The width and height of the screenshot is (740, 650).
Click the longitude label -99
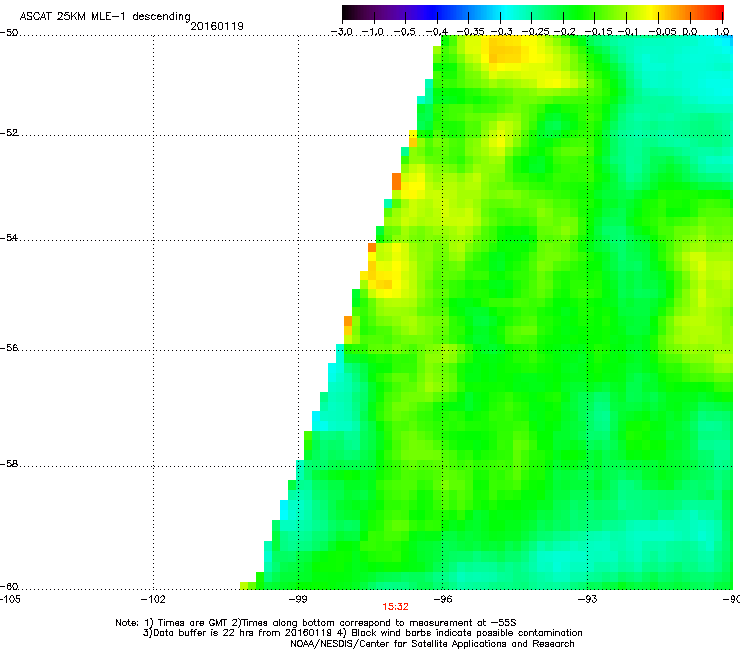click(298, 599)
